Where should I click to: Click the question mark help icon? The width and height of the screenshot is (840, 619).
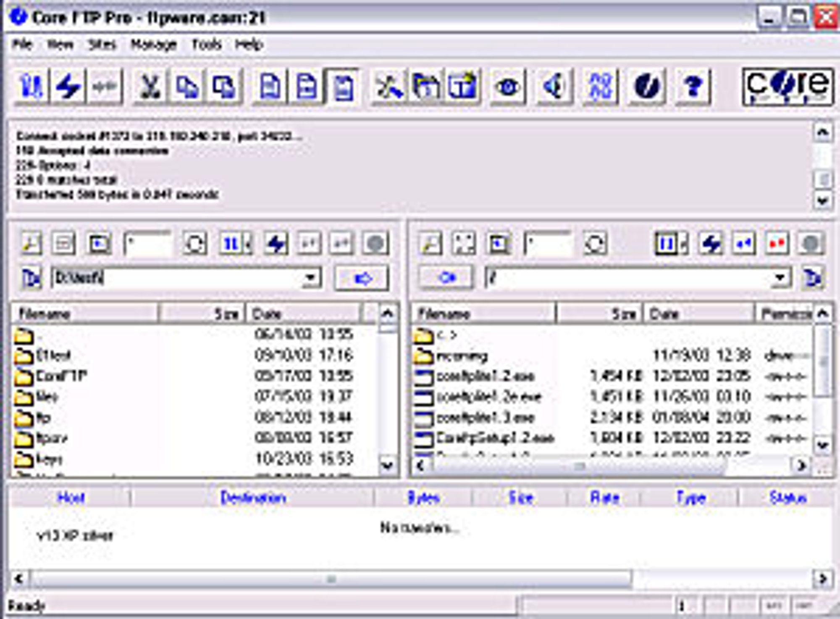point(692,87)
